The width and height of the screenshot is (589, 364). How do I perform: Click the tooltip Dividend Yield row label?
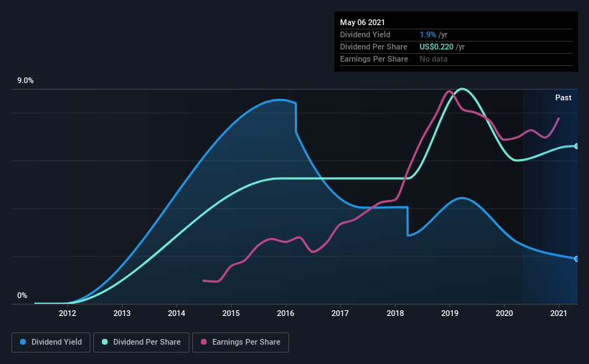365,34
